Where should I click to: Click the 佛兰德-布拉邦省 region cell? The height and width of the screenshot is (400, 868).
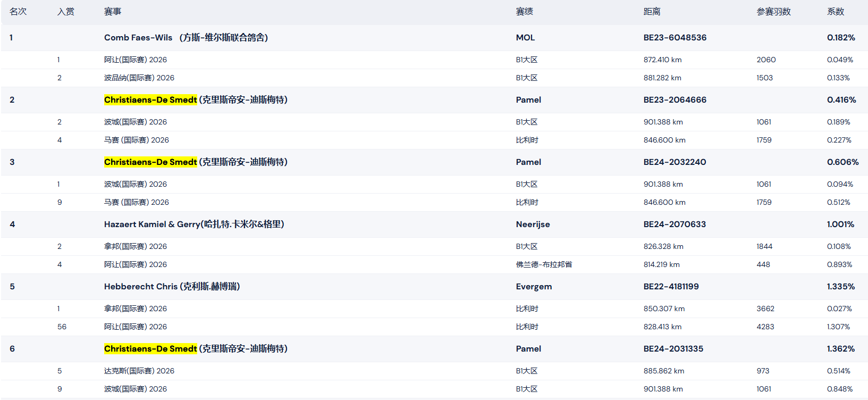(x=544, y=264)
